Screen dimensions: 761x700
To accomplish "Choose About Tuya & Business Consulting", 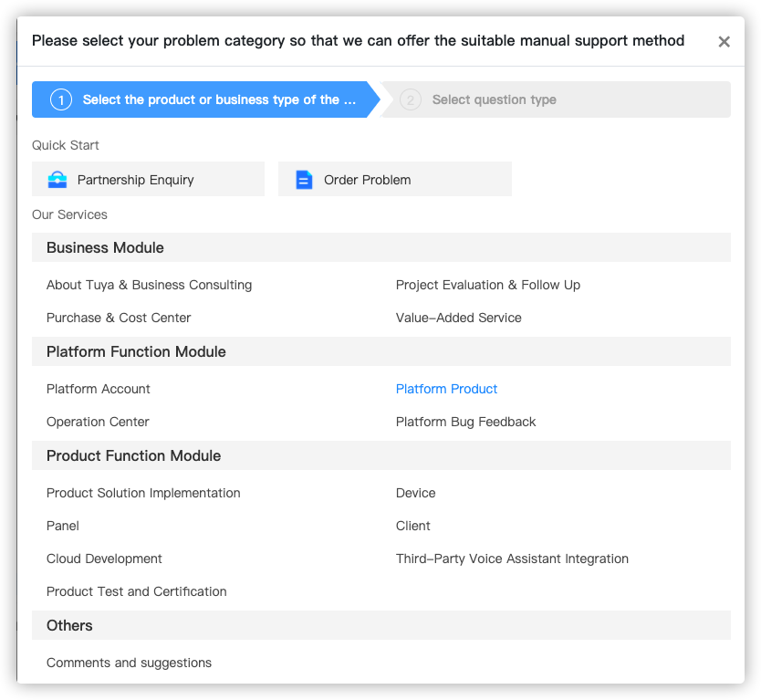I will (149, 285).
